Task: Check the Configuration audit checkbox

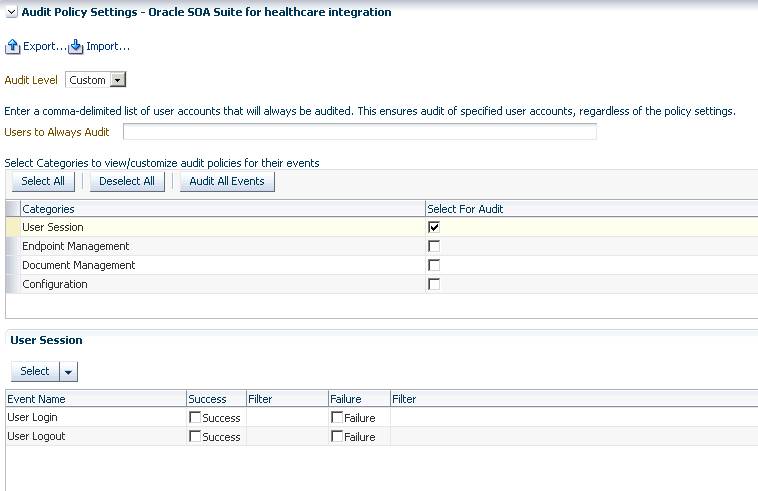Action: [x=434, y=284]
